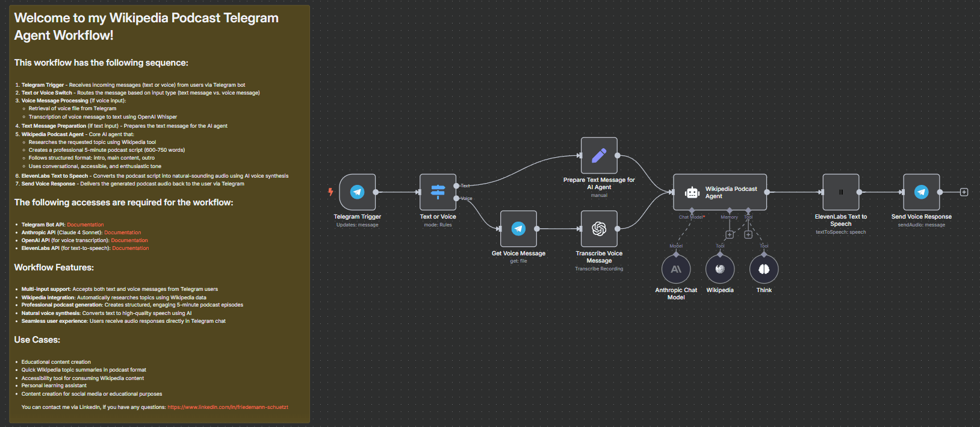Screen dimensions: 980x427
Task: Click the 'Seamless user experience' feature bullet
Action: click(x=123, y=321)
